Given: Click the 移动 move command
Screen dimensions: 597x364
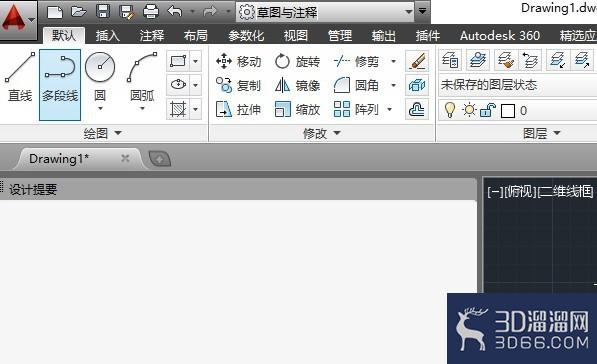Looking at the screenshot, I should (x=239, y=61).
